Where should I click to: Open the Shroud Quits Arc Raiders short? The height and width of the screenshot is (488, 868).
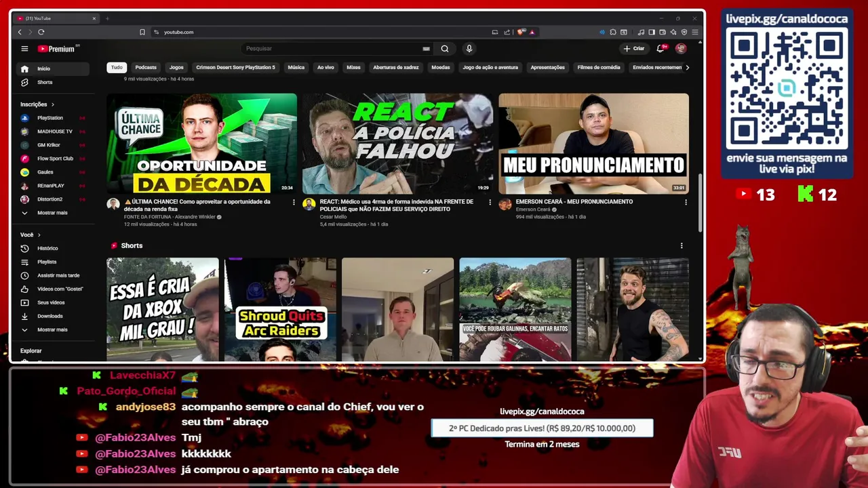pyautogui.click(x=280, y=309)
